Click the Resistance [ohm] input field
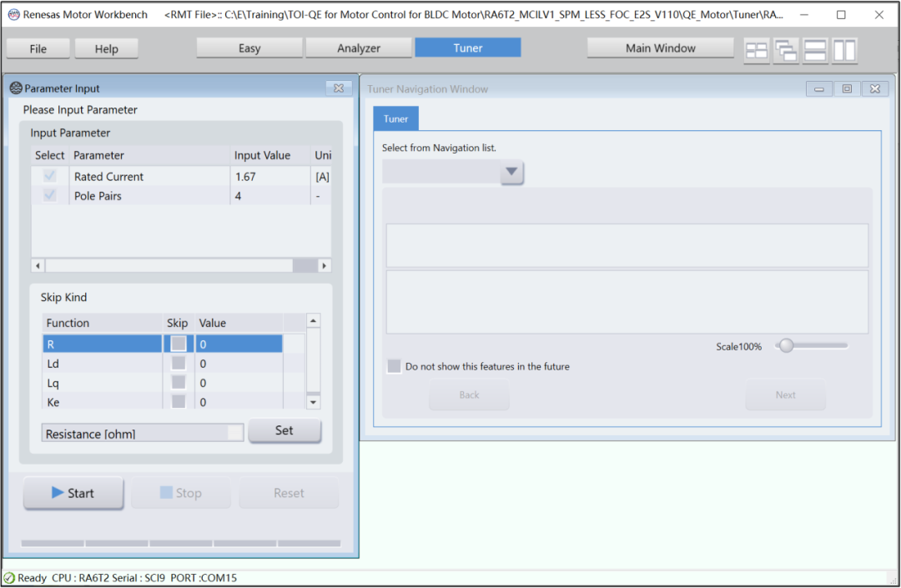 [143, 434]
